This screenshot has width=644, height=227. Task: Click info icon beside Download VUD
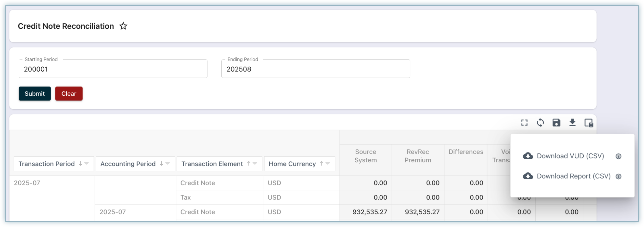(618, 156)
